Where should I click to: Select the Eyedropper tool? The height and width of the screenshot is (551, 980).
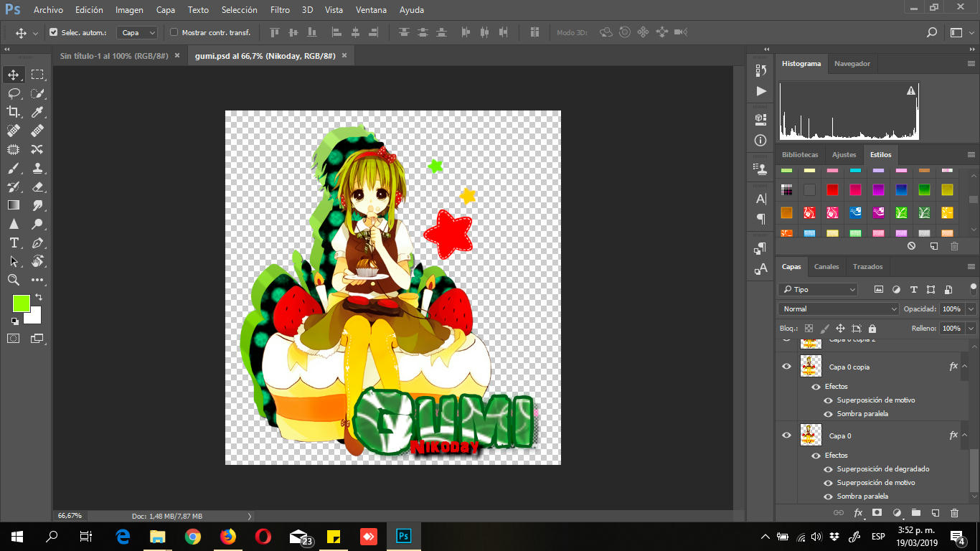coord(37,112)
